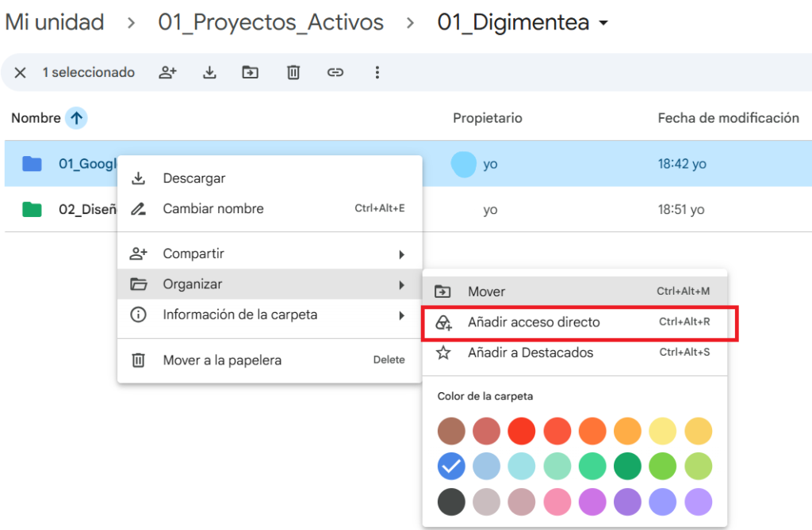Select the 01_Googl folder row name
Screen dimensions: 812x530
pyautogui.click(x=87, y=164)
